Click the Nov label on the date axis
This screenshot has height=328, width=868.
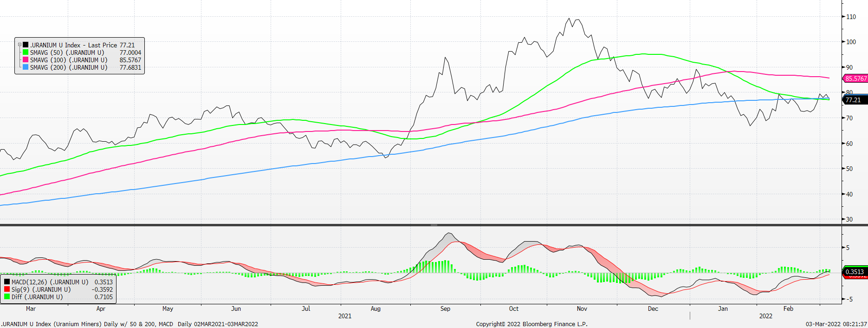(582, 308)
